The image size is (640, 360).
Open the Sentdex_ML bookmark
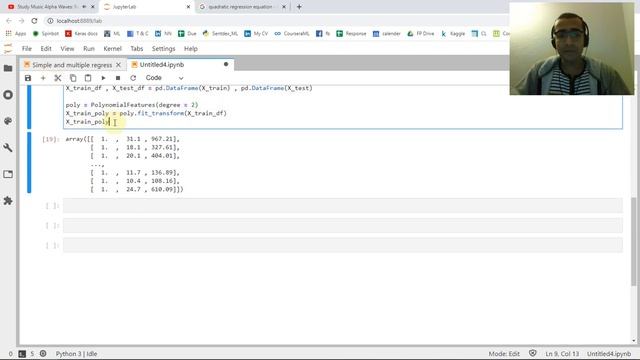[220, 33]
